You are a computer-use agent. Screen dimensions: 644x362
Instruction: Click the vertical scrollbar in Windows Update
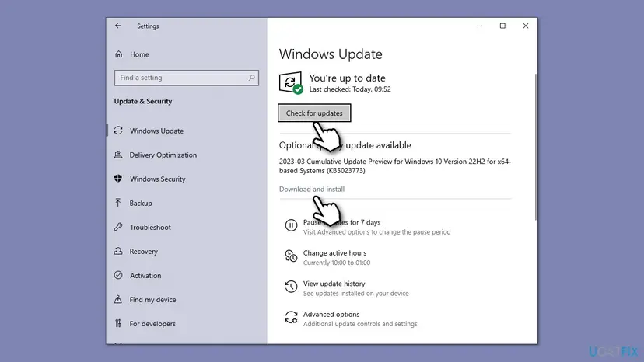[536, 147]
